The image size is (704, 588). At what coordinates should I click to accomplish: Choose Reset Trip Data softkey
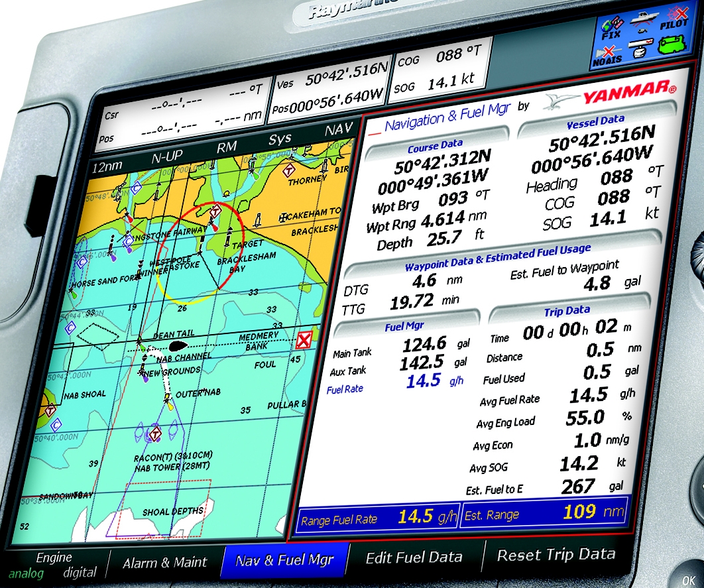pos(556,555)
